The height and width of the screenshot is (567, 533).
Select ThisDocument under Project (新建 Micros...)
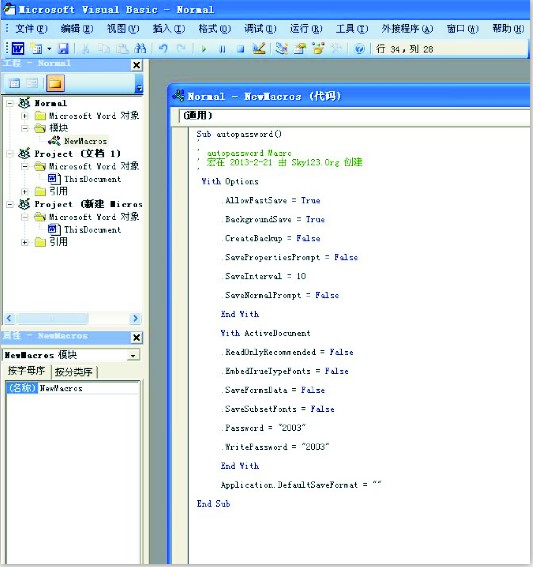[92, 230]
